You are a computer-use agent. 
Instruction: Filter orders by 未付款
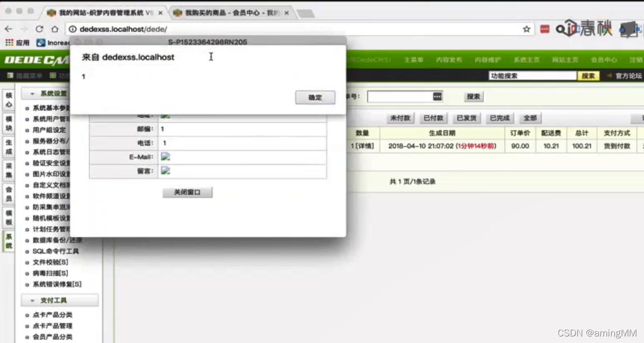[x=400, y=118]
